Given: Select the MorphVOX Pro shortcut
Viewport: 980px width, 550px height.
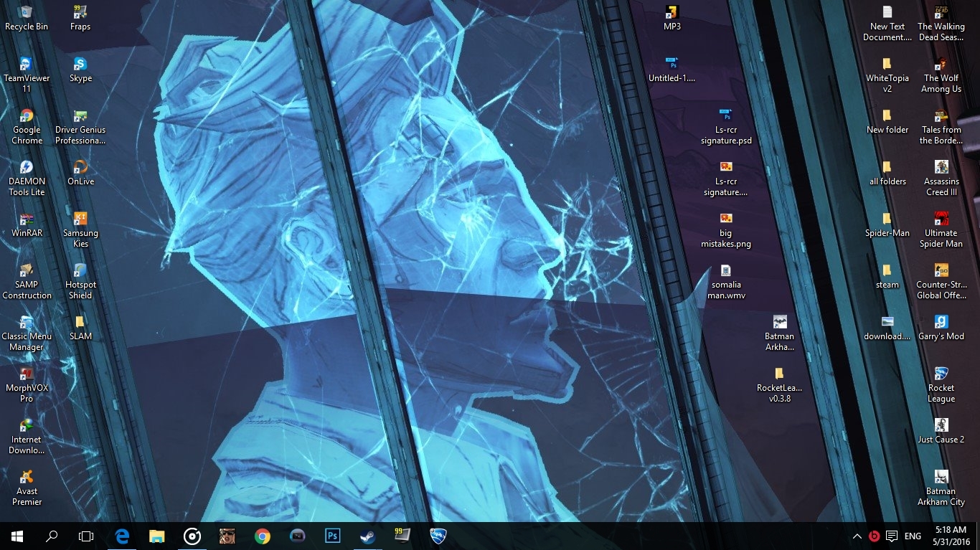Looking at the screenshot, I should [27, 385].
